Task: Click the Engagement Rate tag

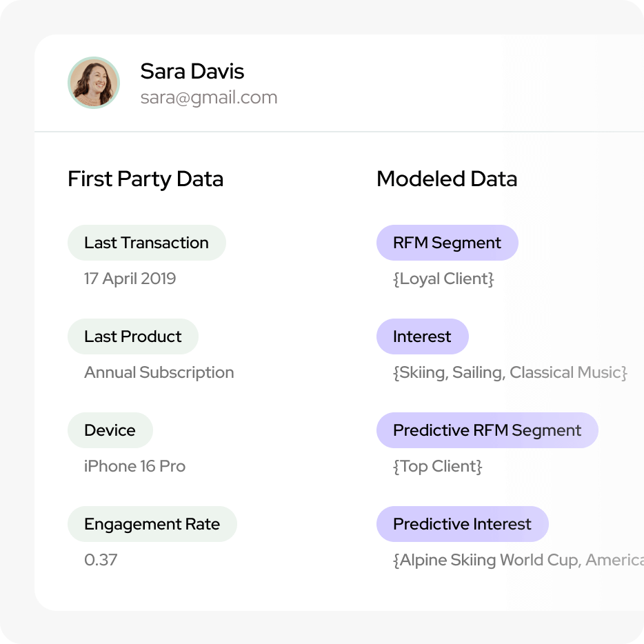Action: tap(152, 524)
